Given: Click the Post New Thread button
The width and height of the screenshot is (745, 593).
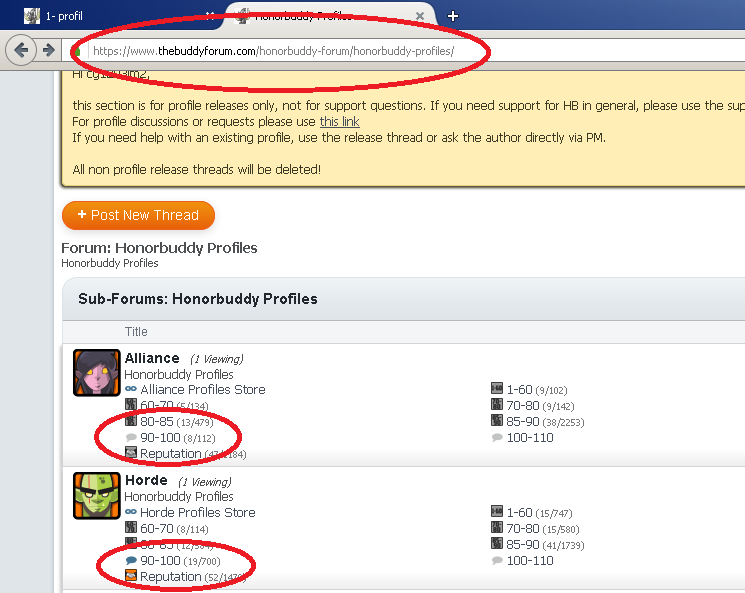Looking at the screenshot, I should (x=138, y=215).
